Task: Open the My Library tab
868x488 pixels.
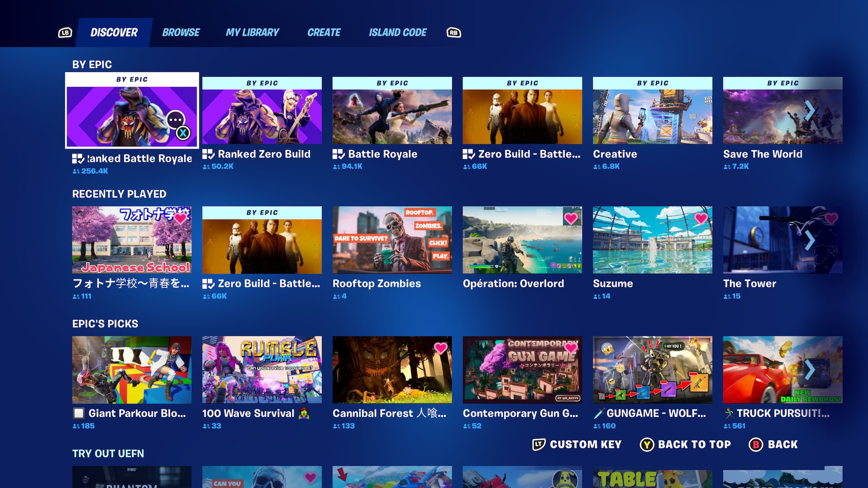Action: [x=252, y=33]
